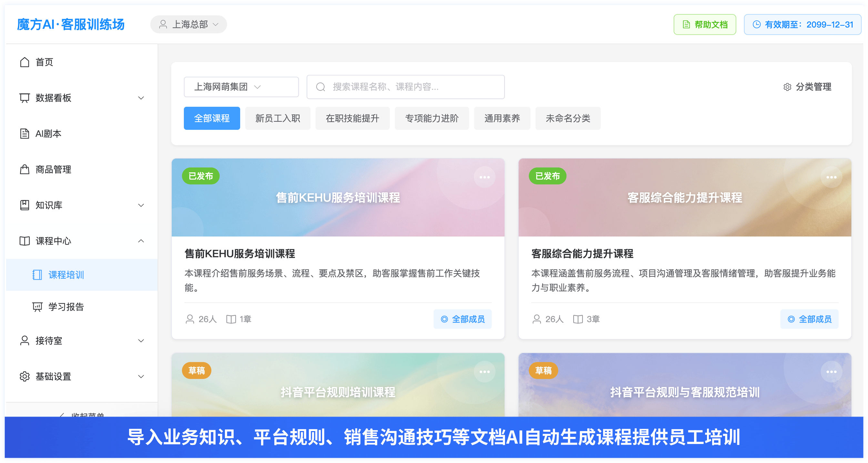The width and height of the screenshot is (868, 463).
Task: Click the 课程培训 film strip icon
Action: (x=37, y=275)
